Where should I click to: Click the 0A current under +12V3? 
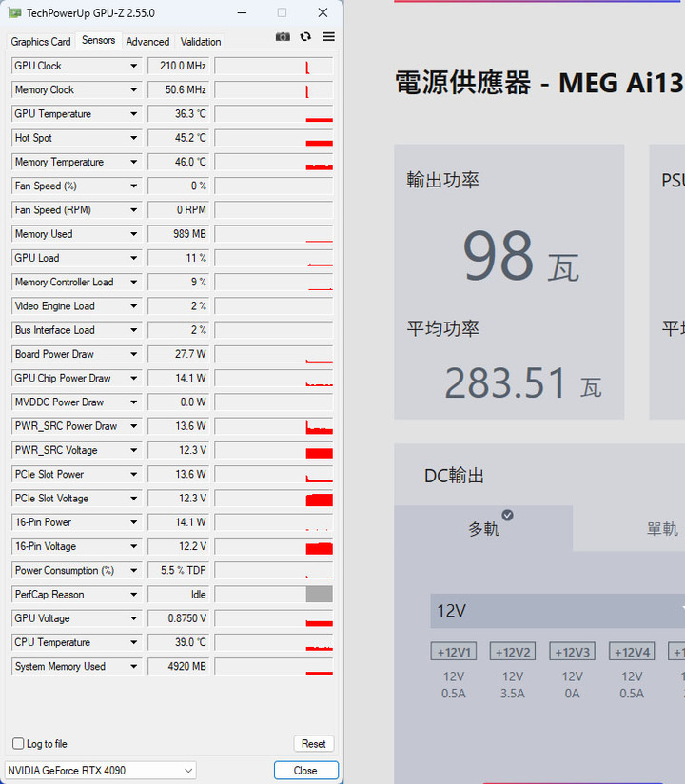572,693
